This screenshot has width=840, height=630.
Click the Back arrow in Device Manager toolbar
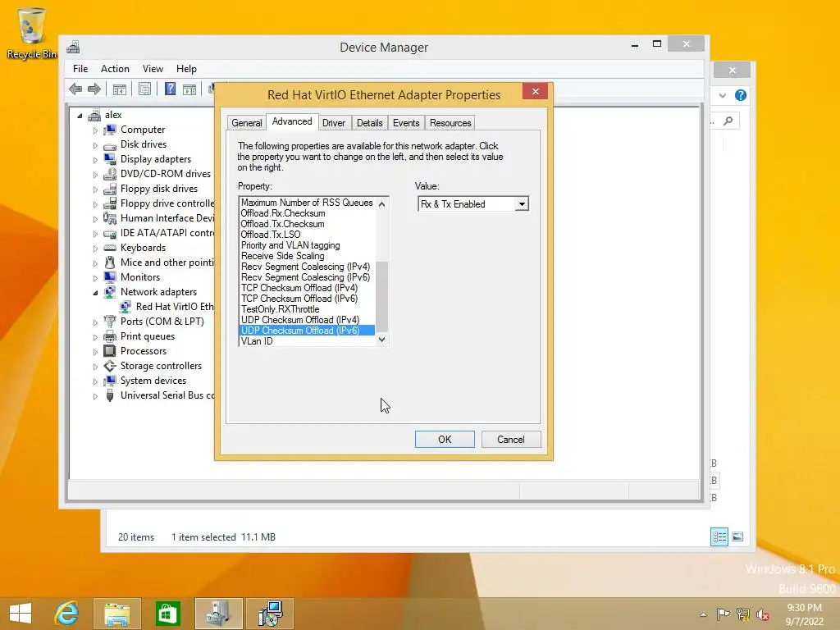click(x=75, y=89)
